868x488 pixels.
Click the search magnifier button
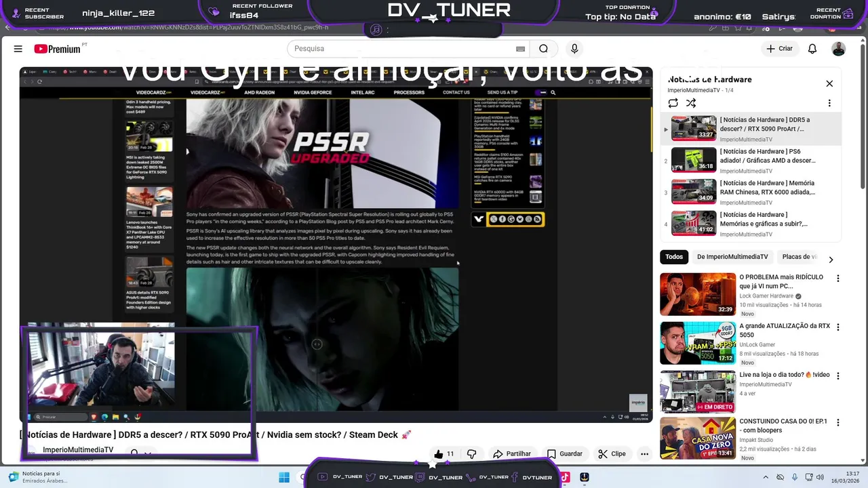pyautogui.click(x=544, y=49)
